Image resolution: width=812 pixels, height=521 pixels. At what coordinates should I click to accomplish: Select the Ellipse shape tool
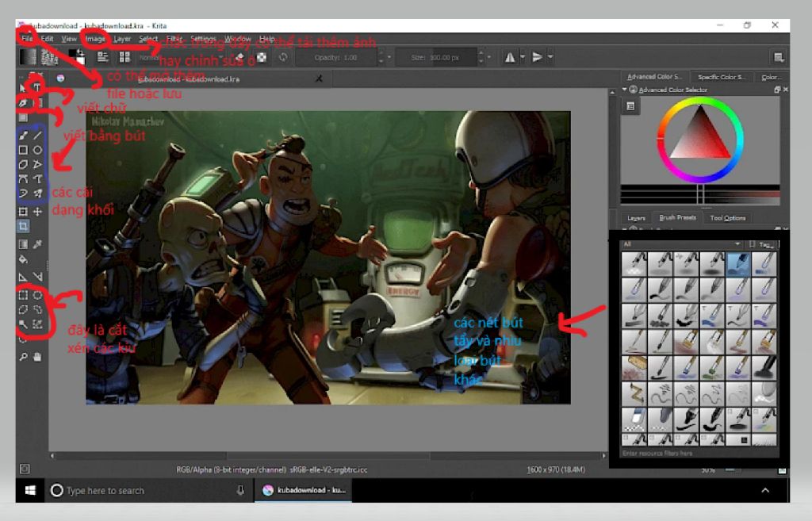click(37, 150)
